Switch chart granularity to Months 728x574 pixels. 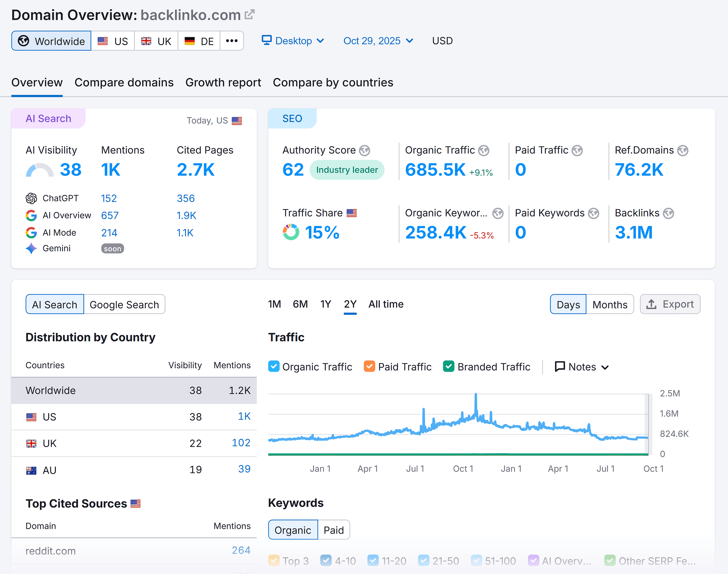click(x=609, y=304)
